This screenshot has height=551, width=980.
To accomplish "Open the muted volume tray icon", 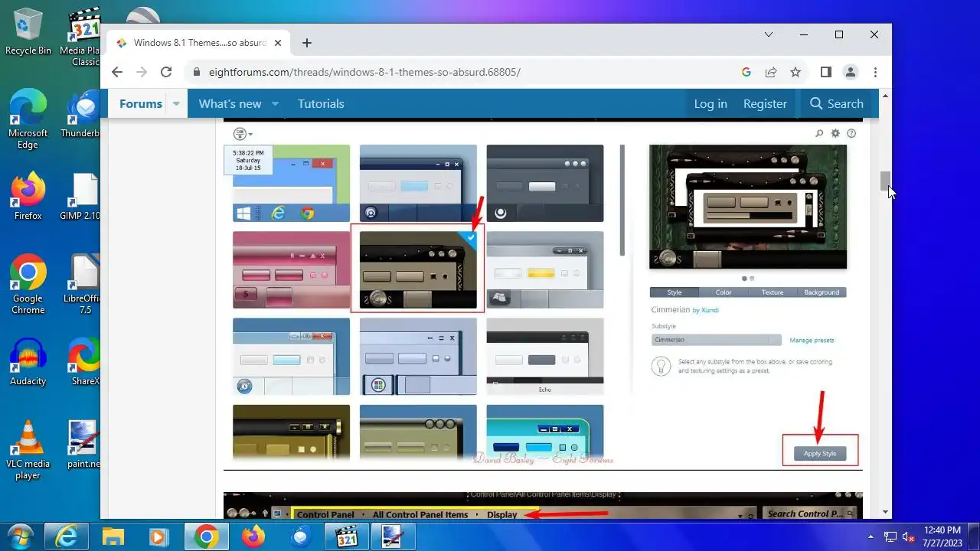I will 909,537.
